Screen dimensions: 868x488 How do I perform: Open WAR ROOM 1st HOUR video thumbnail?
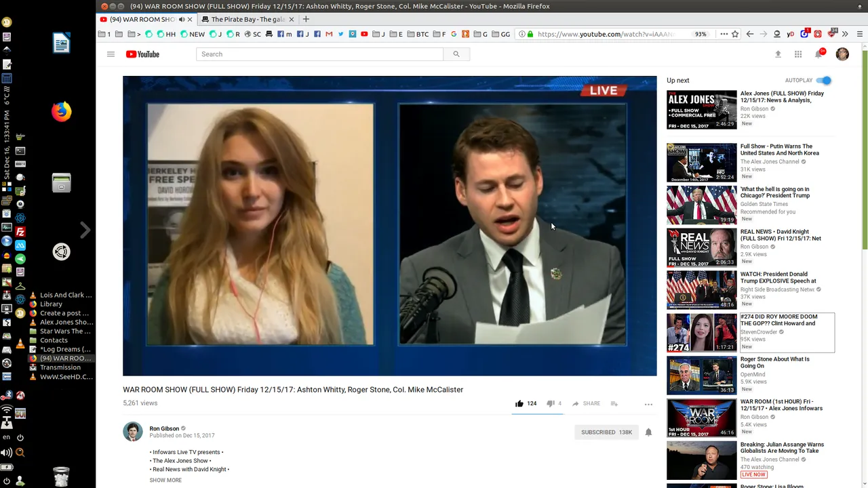(x=701, y=418)
